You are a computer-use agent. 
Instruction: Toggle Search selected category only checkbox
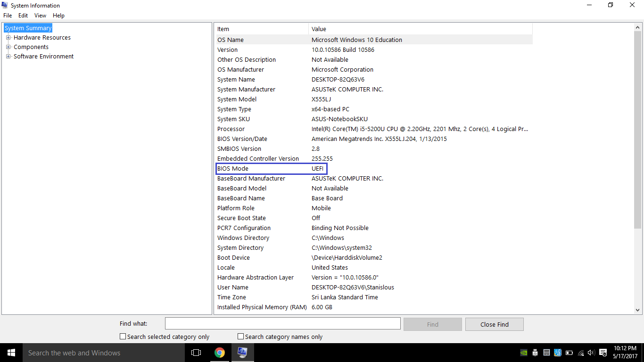click(x=123, y=337)
